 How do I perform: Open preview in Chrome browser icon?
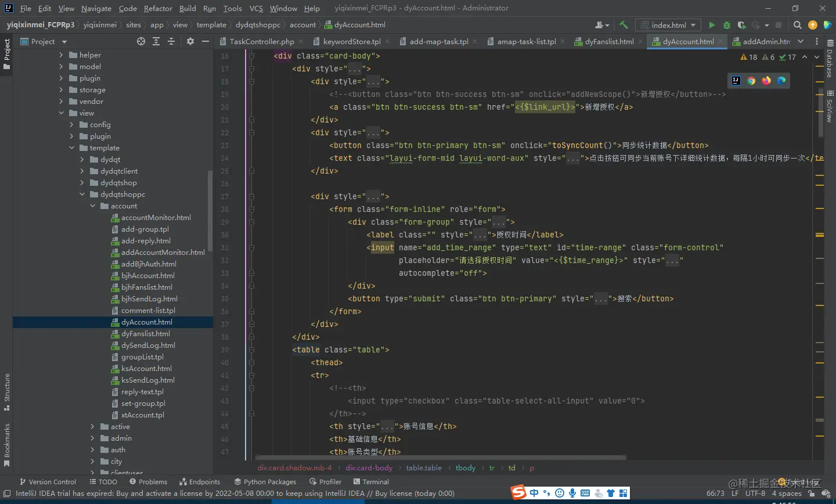click(x=751, y=81)
